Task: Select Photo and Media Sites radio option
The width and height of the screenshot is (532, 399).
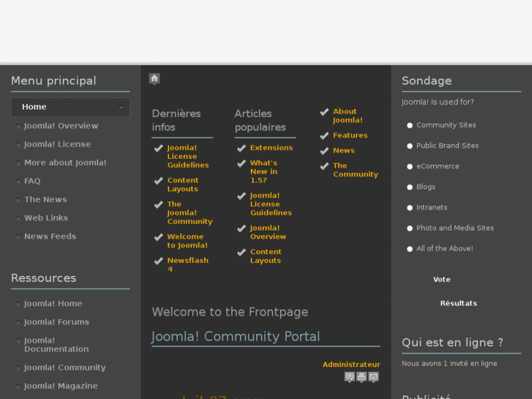Action: 410,228
